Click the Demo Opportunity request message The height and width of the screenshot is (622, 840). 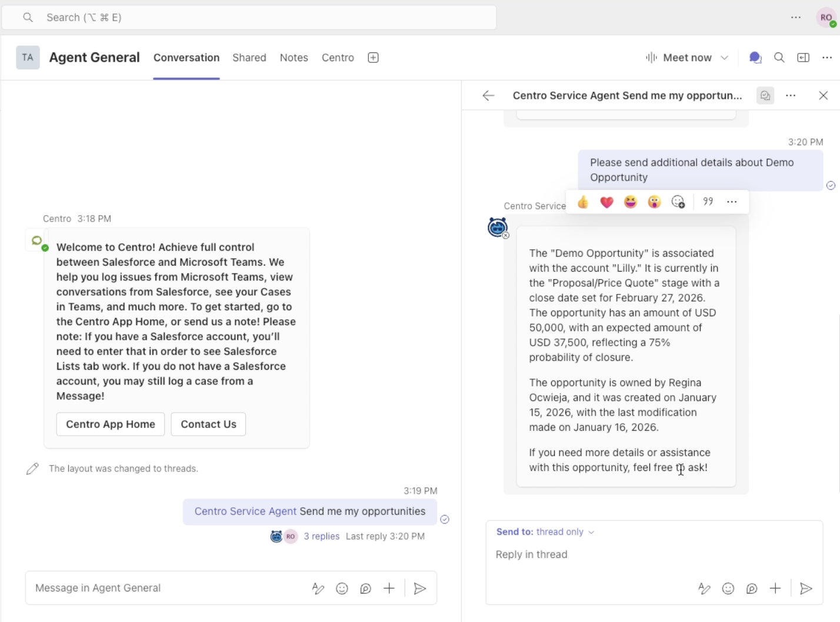point(700,170)
